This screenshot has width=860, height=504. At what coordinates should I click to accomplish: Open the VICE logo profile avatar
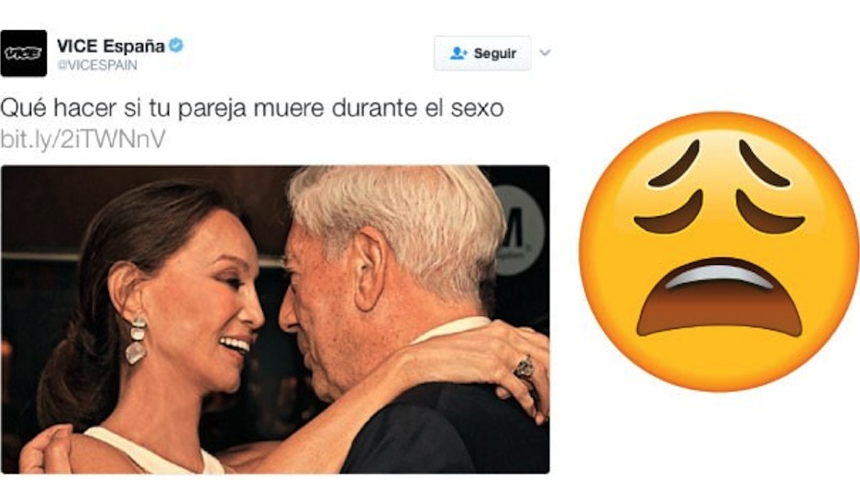coord(24,53)
